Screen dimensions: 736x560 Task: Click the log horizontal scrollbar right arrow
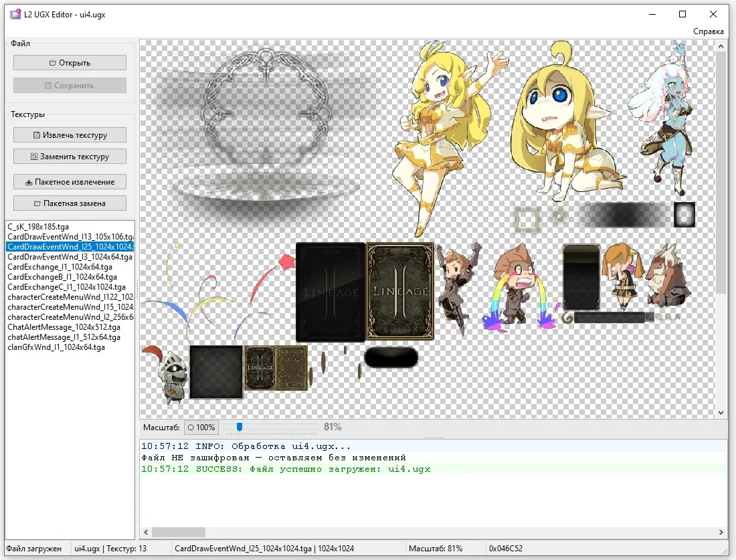click(x=721, y=533)
